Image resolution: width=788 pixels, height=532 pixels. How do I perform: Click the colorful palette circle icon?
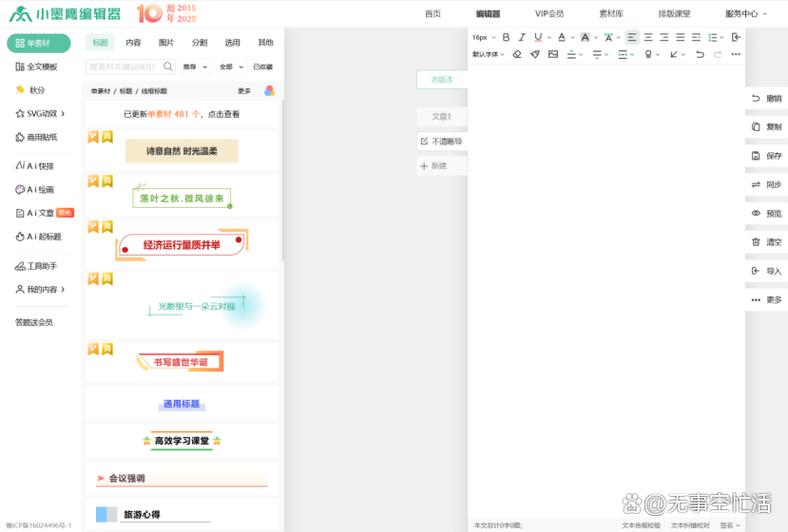269,90
